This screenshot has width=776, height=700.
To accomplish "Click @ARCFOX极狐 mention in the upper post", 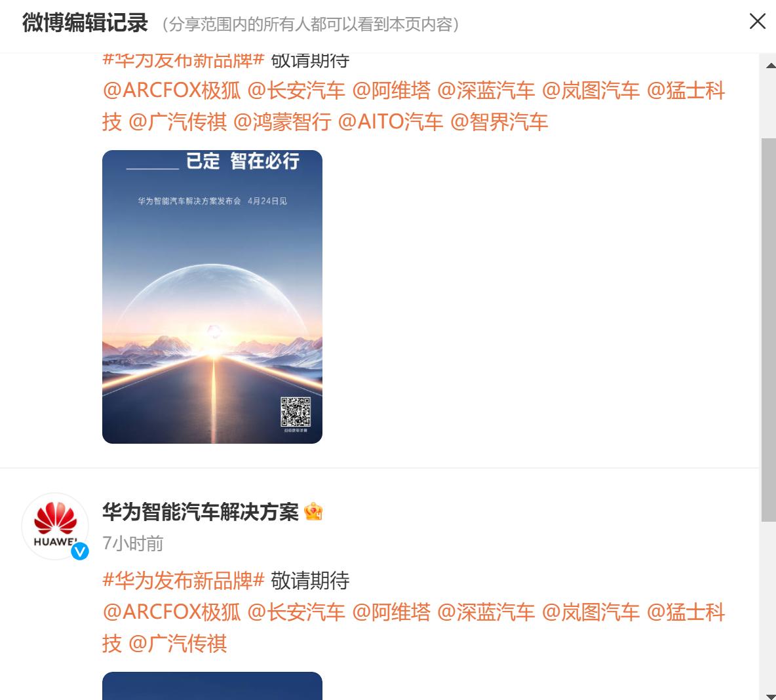I will (x=171, y=90).
